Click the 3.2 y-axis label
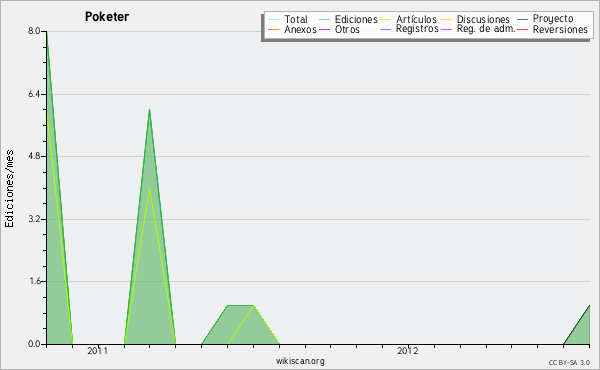600x370 pixels. (x=34, y=219)
